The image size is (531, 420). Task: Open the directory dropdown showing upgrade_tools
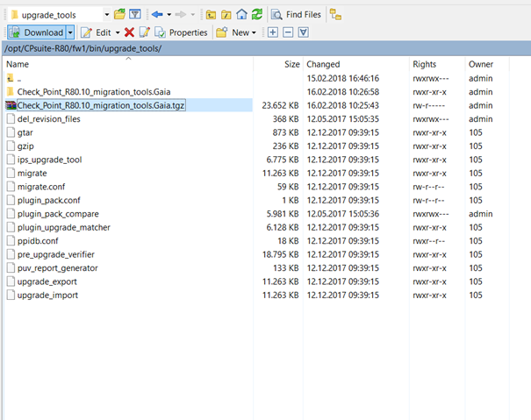[x=60, y=15]
